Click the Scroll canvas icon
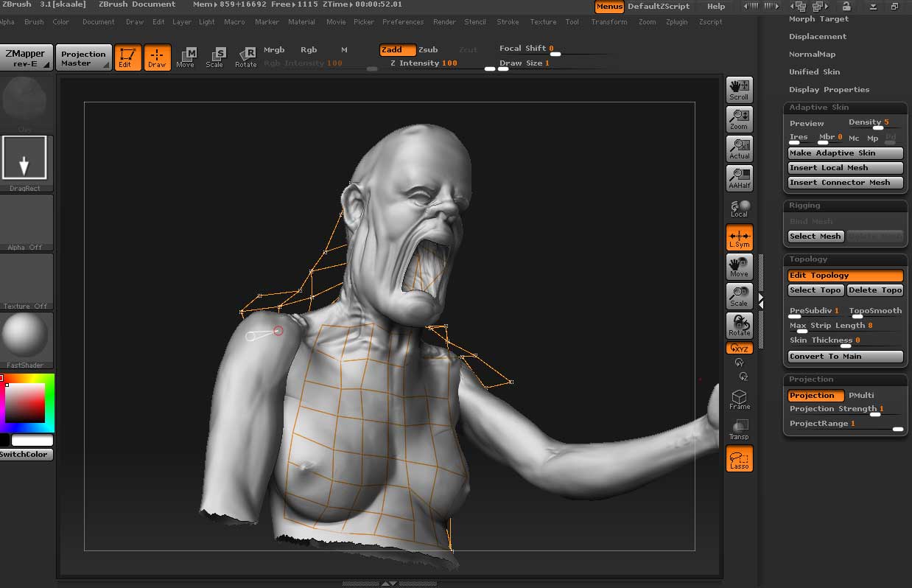This screenshot has width=912, height=588. tap(739, 89)
